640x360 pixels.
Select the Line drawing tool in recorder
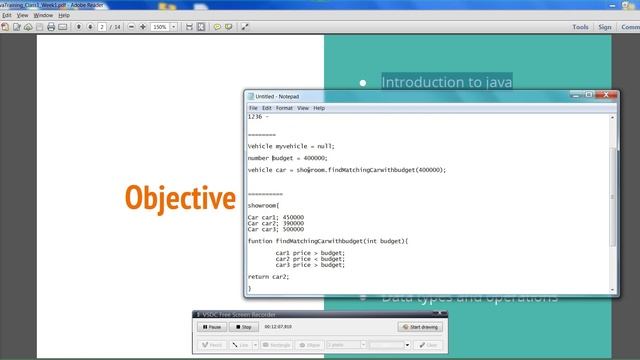(240, 345)
